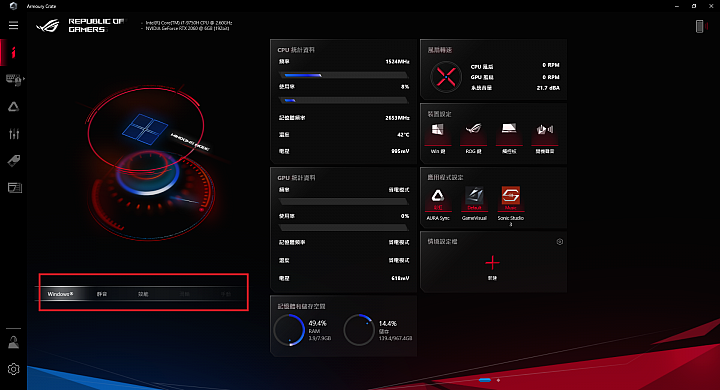The image size is (720, 390).
Task: Select the dimmed Turbo operating mode
Action: coord(185,294)
